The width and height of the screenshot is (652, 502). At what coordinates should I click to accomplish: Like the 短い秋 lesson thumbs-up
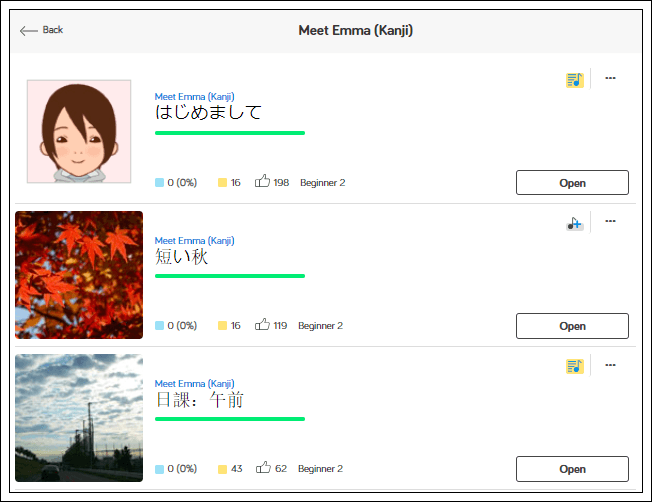coord(263,325)
